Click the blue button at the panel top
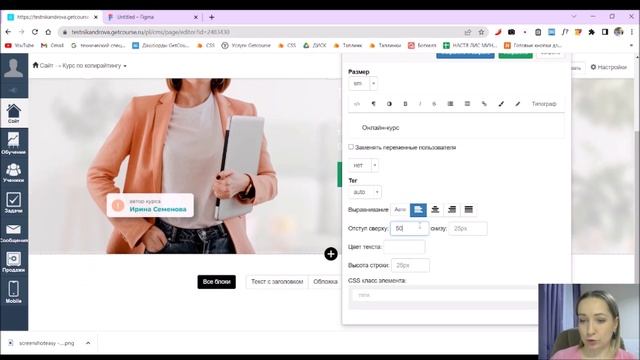The height and width of the screenshot is (360, 640). [x=465, y=55]
